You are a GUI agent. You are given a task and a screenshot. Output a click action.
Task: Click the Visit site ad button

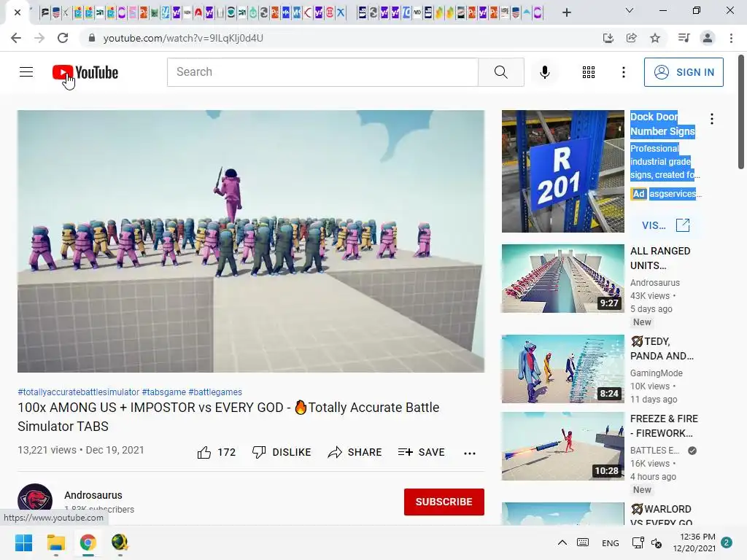665,225
